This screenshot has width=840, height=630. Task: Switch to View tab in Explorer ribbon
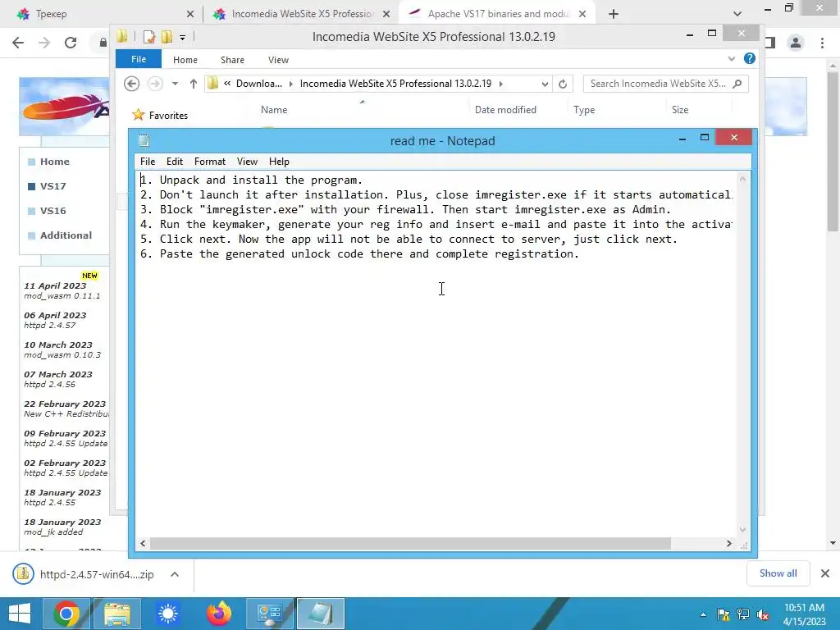(278, 60)
